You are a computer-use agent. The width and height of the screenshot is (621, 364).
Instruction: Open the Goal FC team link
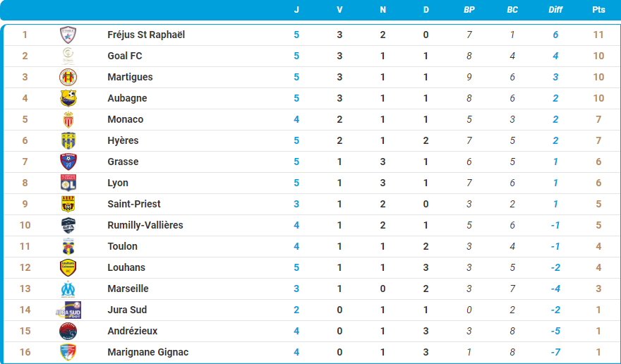point(127,56)
